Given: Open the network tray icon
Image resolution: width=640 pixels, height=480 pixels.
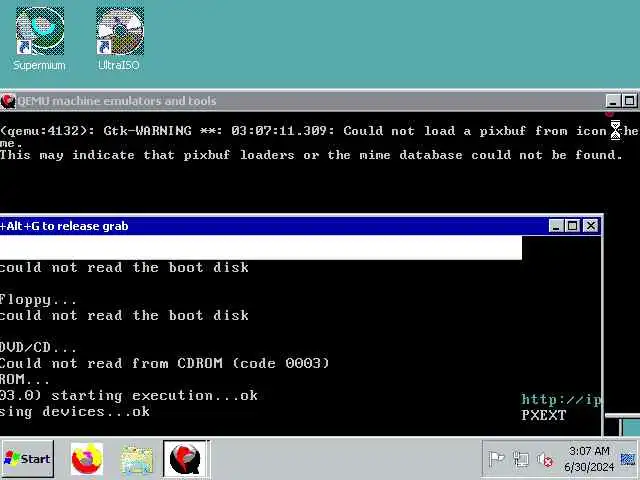Looking at the screenshot, I should pyautogui.click(x=521, y=459).
